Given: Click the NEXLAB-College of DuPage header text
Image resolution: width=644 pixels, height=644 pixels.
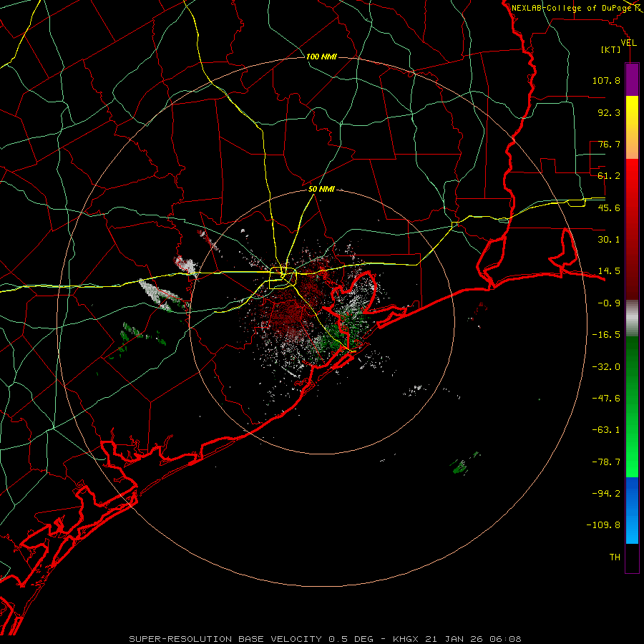Looking at the screenshot, I should click(573, 8).
